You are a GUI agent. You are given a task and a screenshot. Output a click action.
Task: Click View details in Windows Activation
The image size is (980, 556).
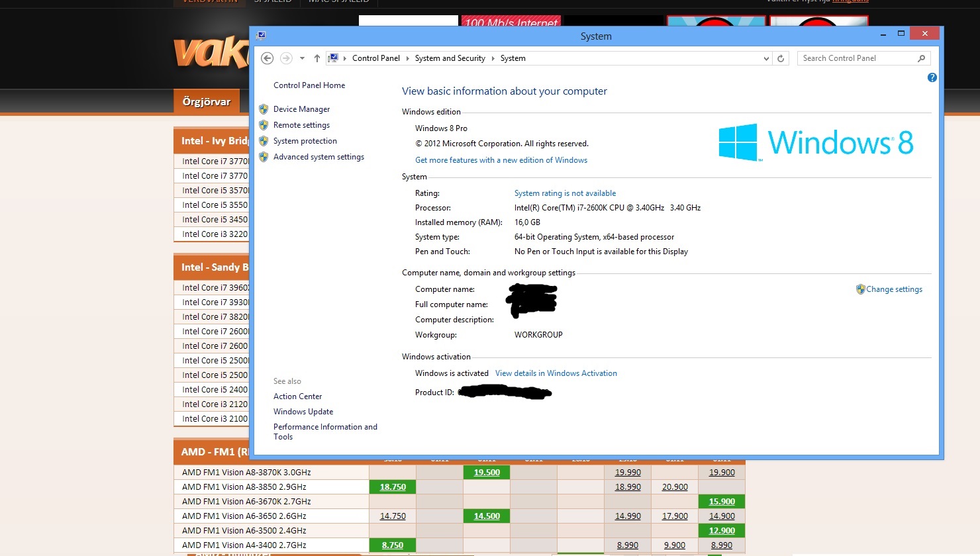(556, 373)
